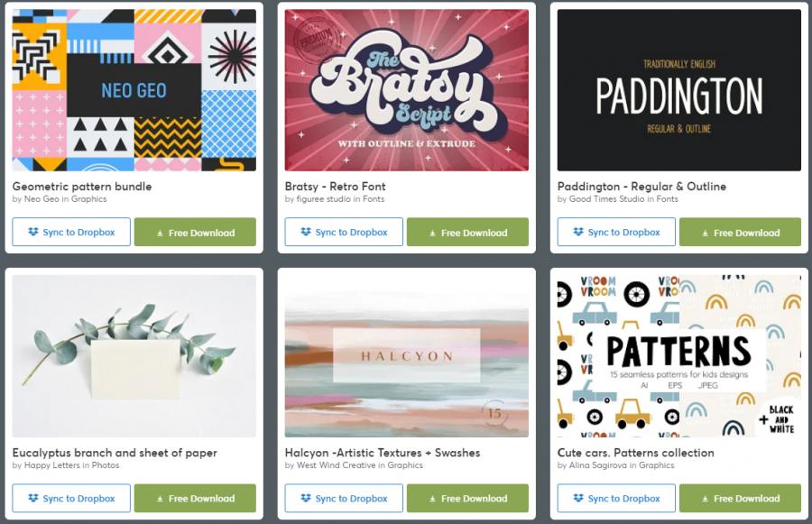Click download arrow icon on Eucalyptus branch card

[x=160, y=499]
